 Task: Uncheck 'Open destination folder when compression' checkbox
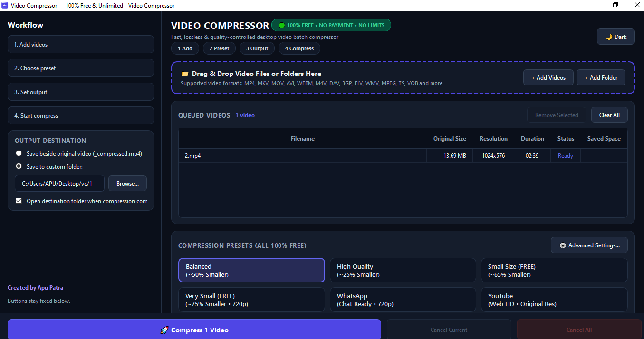click(19, 201)
